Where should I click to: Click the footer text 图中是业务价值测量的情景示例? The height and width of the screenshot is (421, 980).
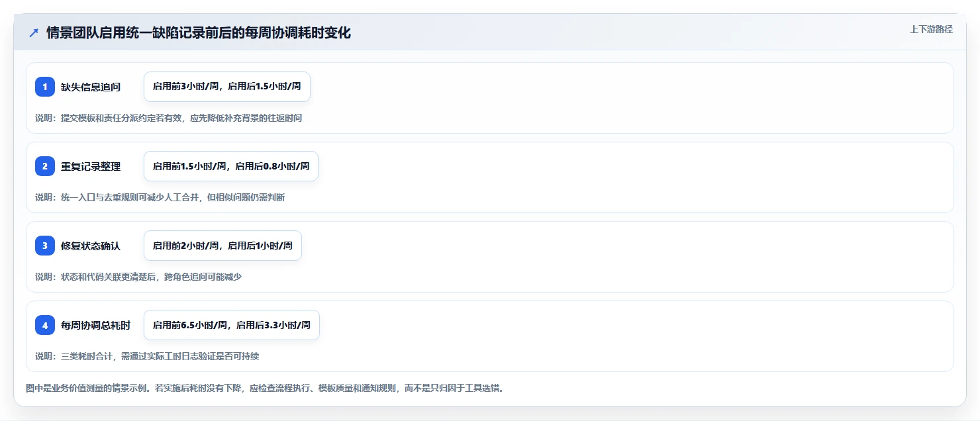[265, 388]
